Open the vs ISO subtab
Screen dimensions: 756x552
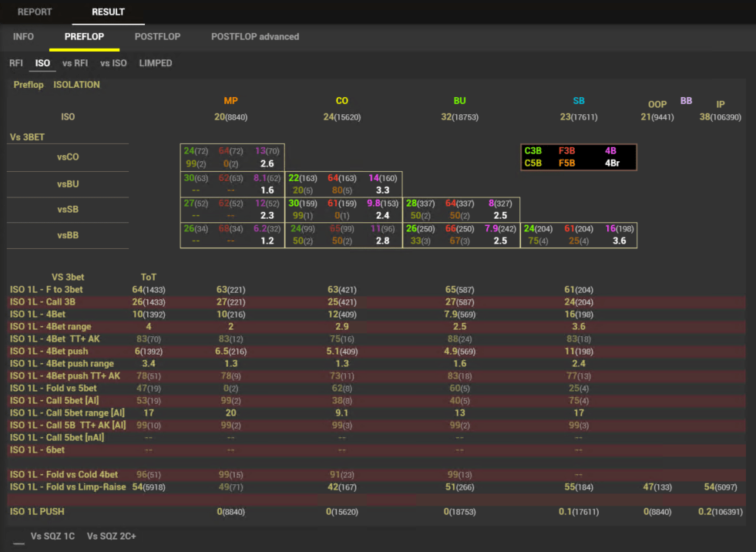113,63
